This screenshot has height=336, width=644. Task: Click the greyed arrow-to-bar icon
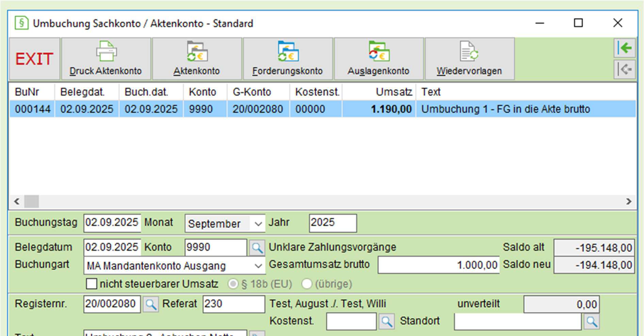click(625, 69)
